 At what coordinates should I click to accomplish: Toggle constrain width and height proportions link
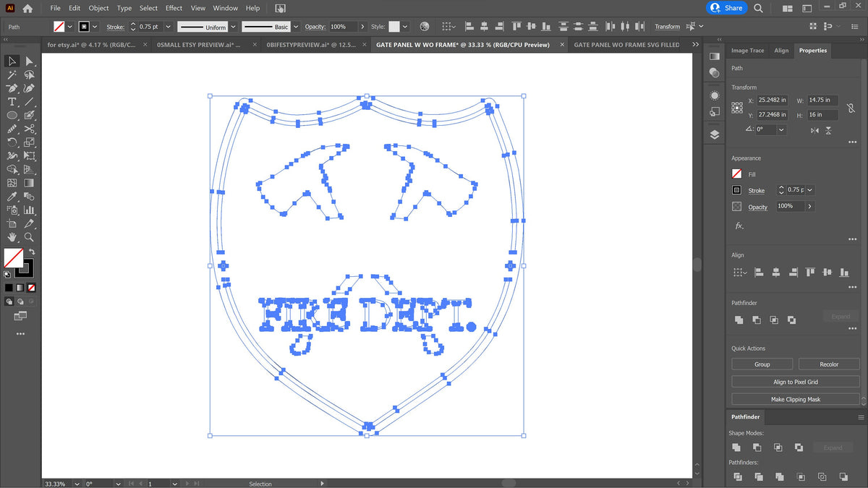(851, 108)
